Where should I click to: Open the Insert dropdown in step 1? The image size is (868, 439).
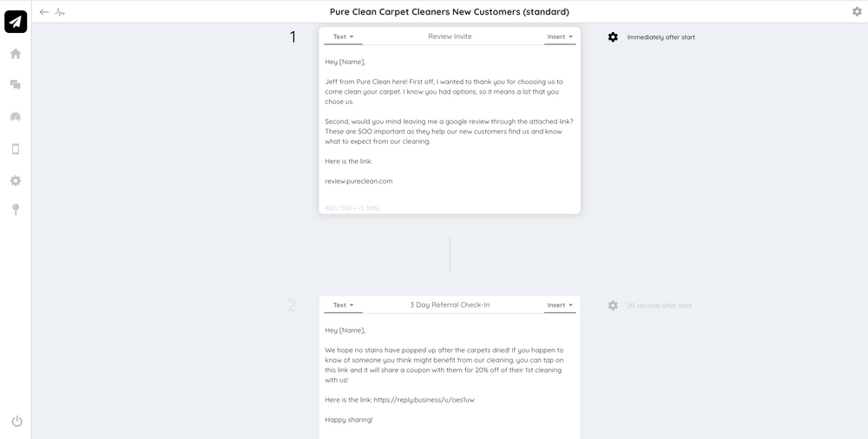click(560, 37)
